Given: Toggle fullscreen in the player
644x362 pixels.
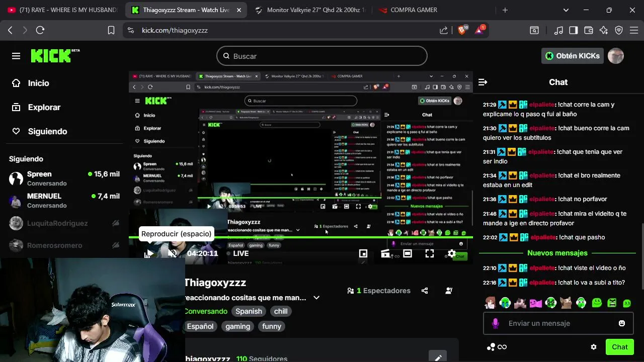Looking at the screenshot, I should 430,253.
